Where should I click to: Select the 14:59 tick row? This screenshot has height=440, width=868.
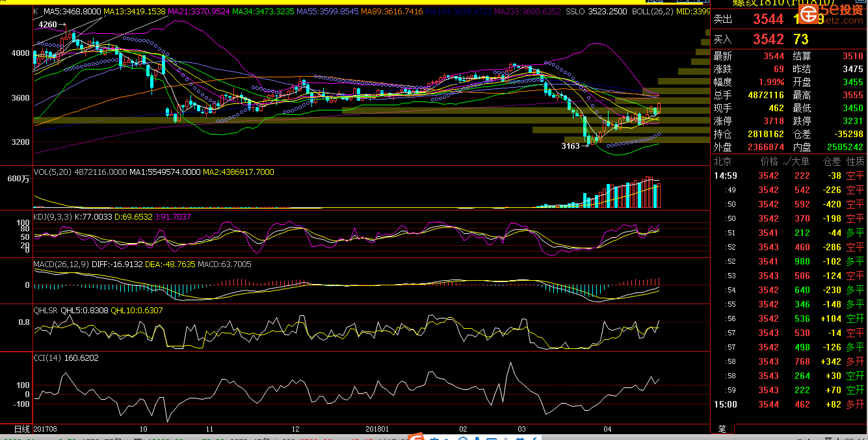(789, 175)
